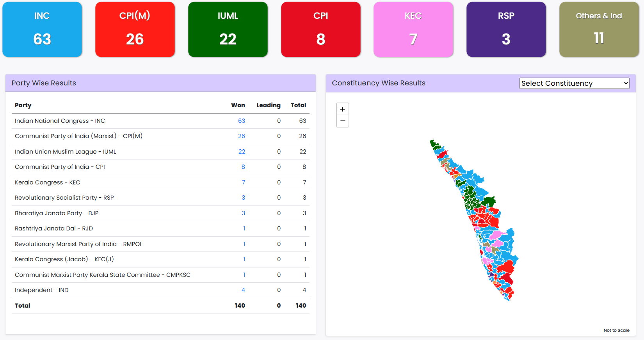Click the INC 63 seats card

coord(42,29)
